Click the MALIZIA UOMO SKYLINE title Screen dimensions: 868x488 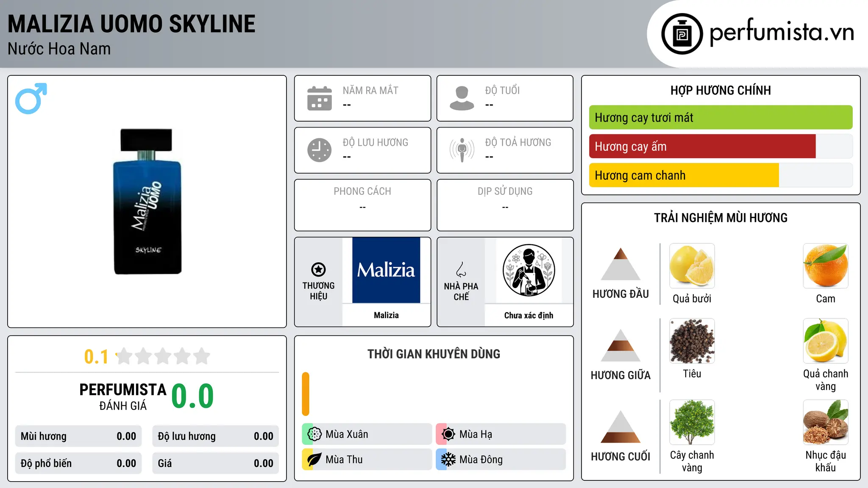click(x=131, y=24)
